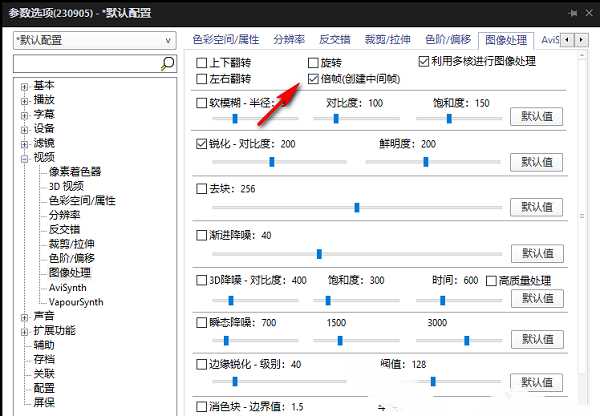Focus the settings search input field
The height and width of the screenshot is (416, 600).
click(86, 64)
